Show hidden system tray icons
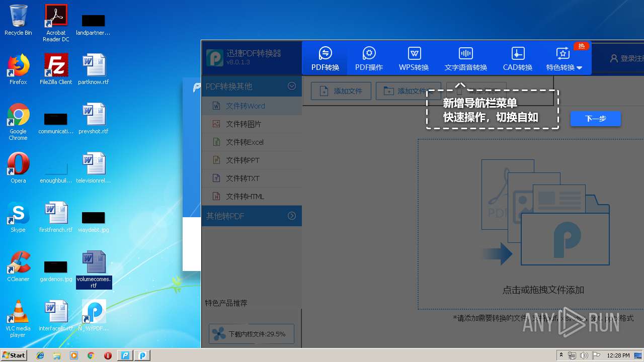This screenshot has width=644, height=362. [x=561, y=355]
